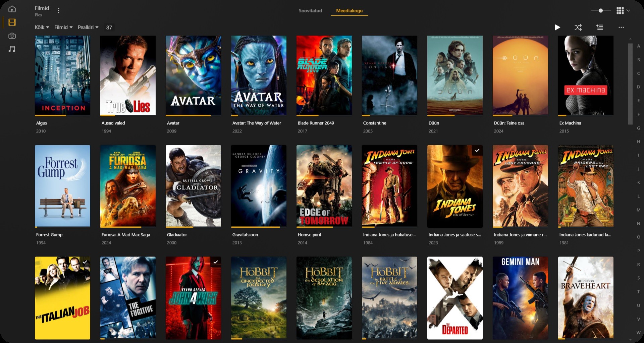Open the Edge of Tomorrow poster
Screen dimensions: 644x343
point(324,186)
